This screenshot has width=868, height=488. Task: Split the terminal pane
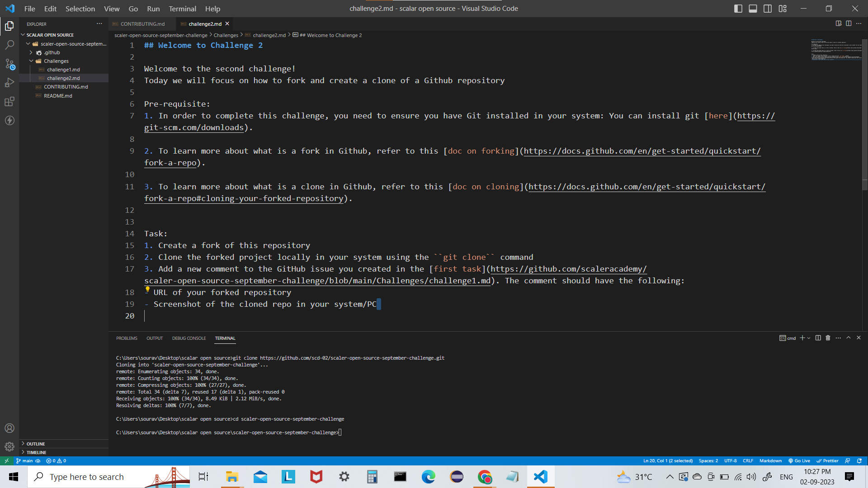[x=817, y=338]
